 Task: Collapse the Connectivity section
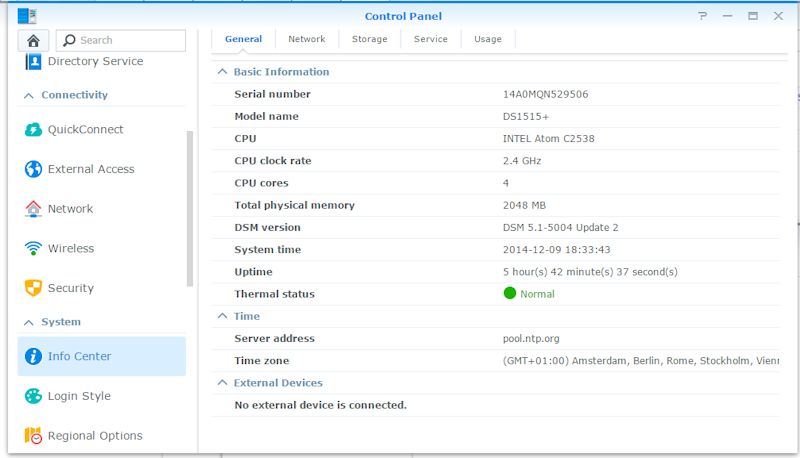(29, 95)
